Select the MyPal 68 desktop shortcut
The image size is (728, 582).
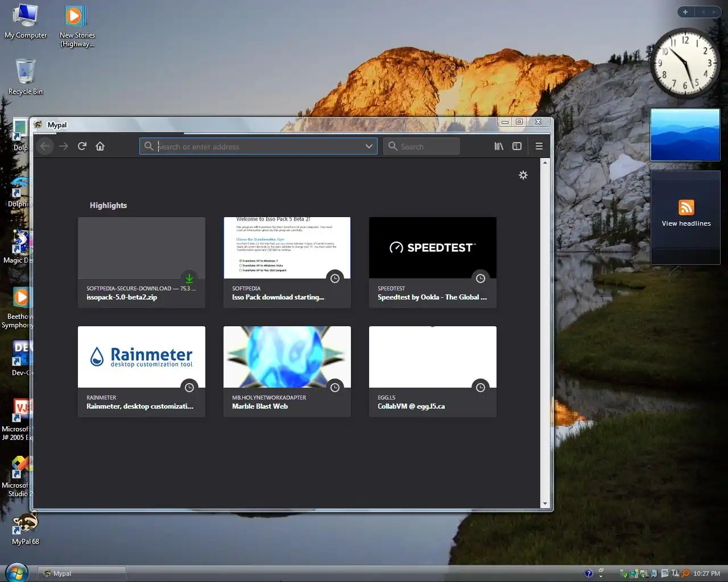pyautogui.click(x=26, y=529)
